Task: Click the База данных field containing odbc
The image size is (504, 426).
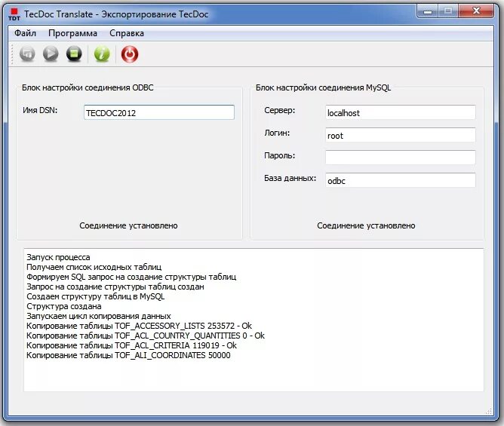Action: point(401,180)
